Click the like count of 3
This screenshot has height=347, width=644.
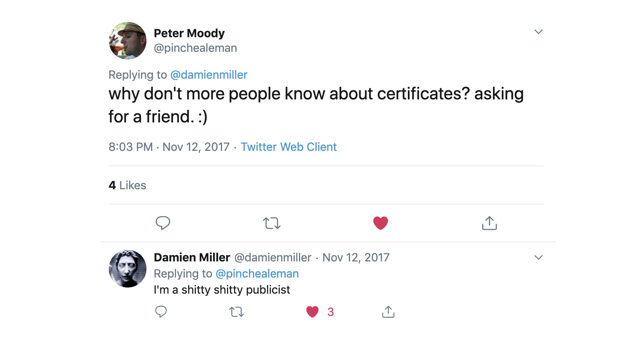point(330,312)
